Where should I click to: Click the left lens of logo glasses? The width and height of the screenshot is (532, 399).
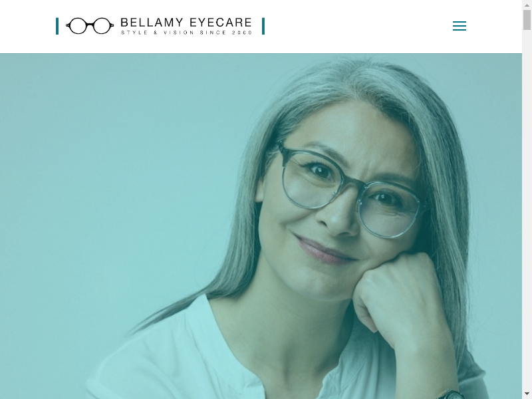tap(78, 26)
